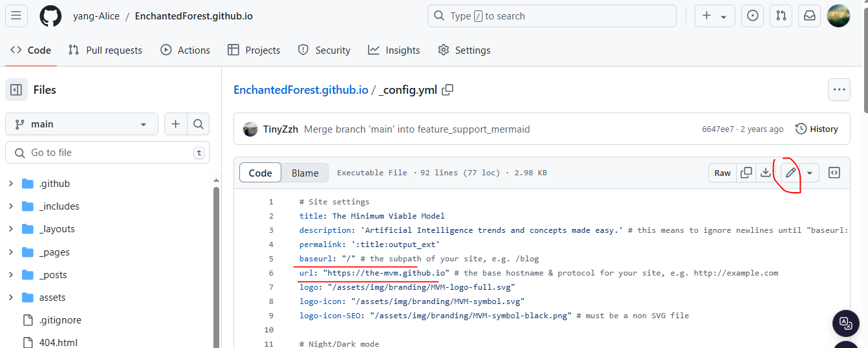Screen dimensions: 868x348
Task: Switch to the Settings tab
Action: (x=464, y=50)
